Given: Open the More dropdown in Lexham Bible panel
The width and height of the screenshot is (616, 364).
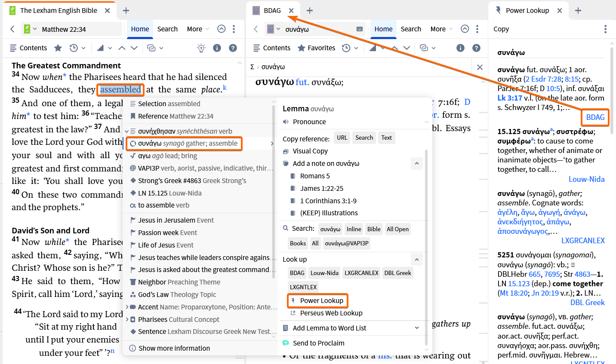Looking at the screenshot, I should coord(198,29).
